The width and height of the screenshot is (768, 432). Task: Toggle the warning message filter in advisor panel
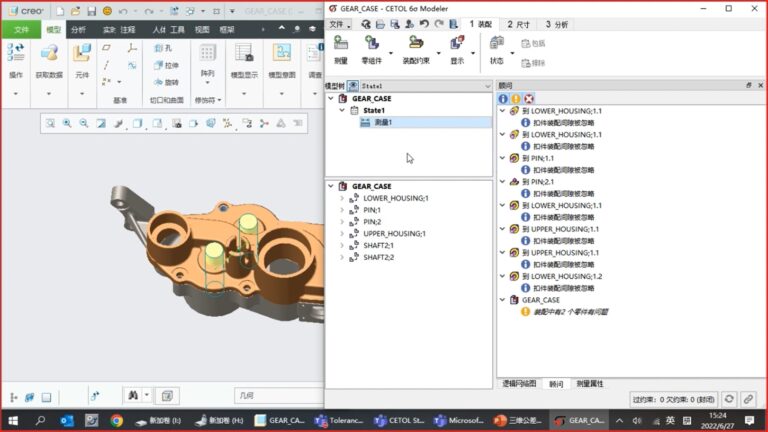[516, 98]
